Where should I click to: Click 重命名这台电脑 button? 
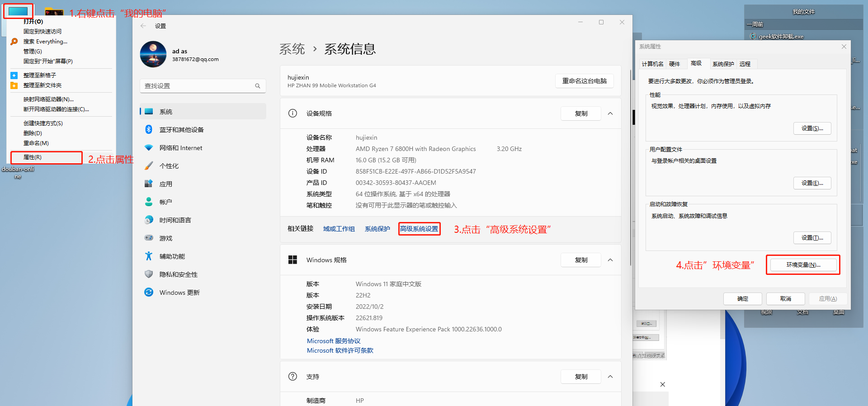(x=585, y=80)
